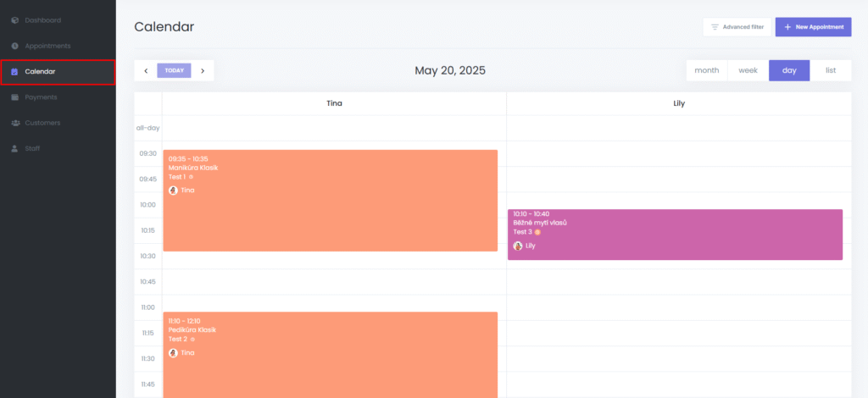Jump to today's date
This screenshot has width=868, height=398.
point(174,71)
